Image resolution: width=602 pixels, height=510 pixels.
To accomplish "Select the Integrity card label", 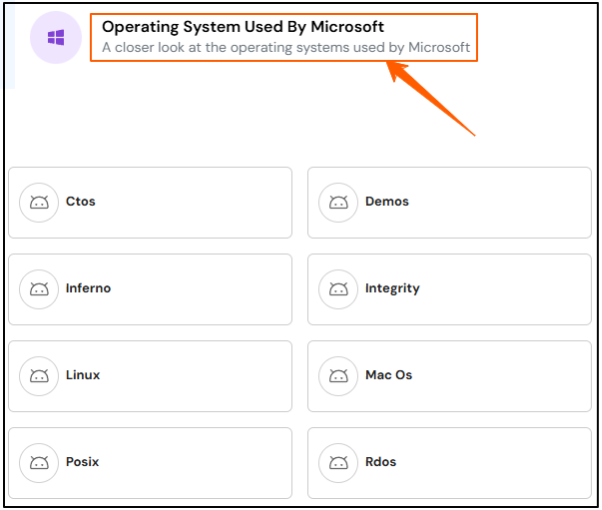I will [392, 289].
